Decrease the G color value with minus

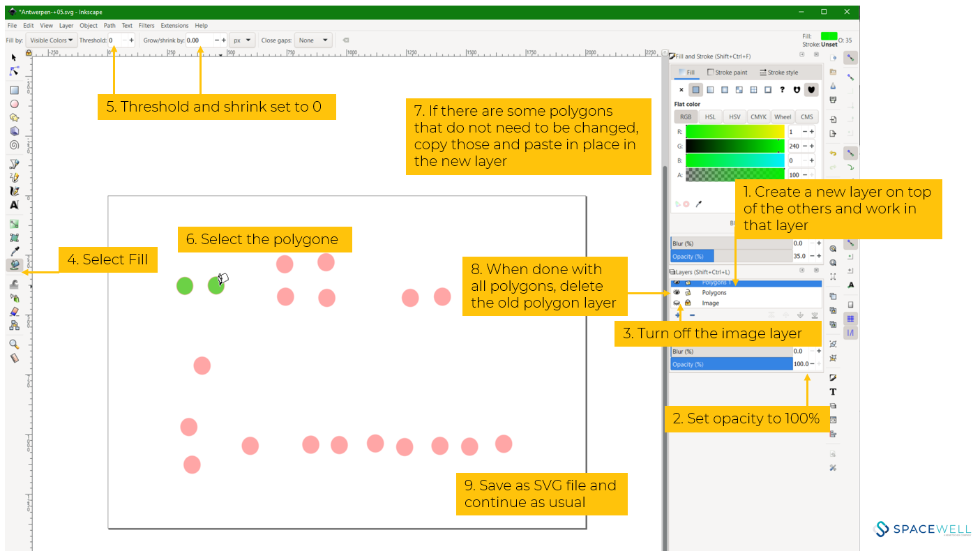805,146
